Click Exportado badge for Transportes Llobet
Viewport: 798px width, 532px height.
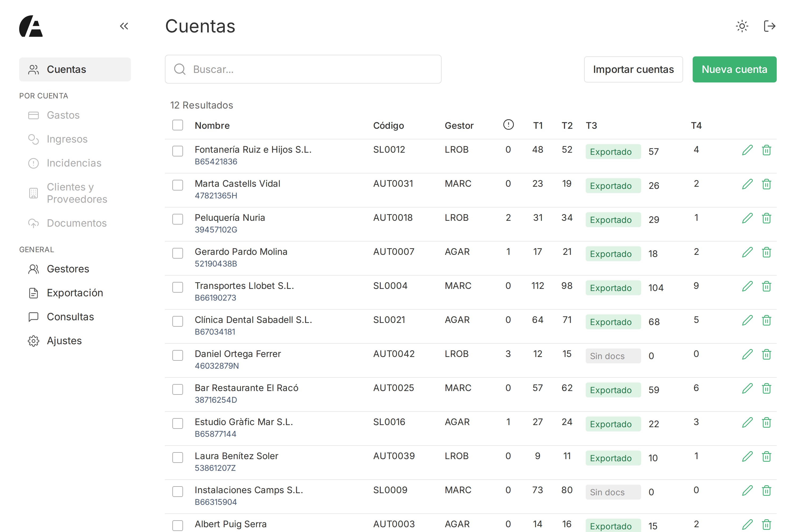pyautogui.click(x=613, y=288)
